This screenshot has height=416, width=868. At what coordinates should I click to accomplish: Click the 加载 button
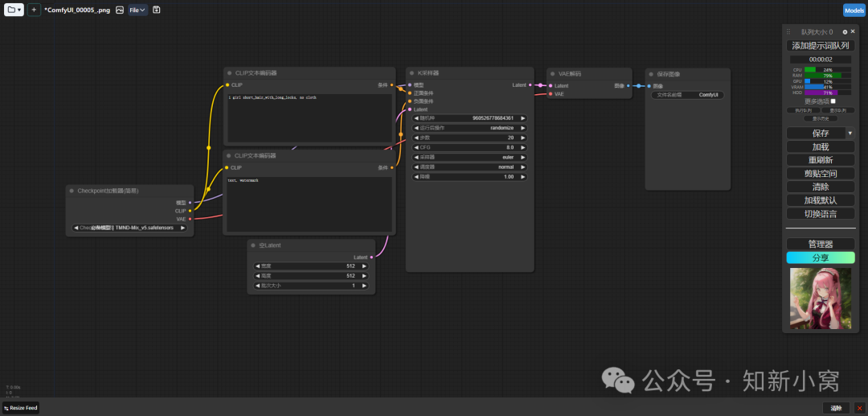coord(821,146)
